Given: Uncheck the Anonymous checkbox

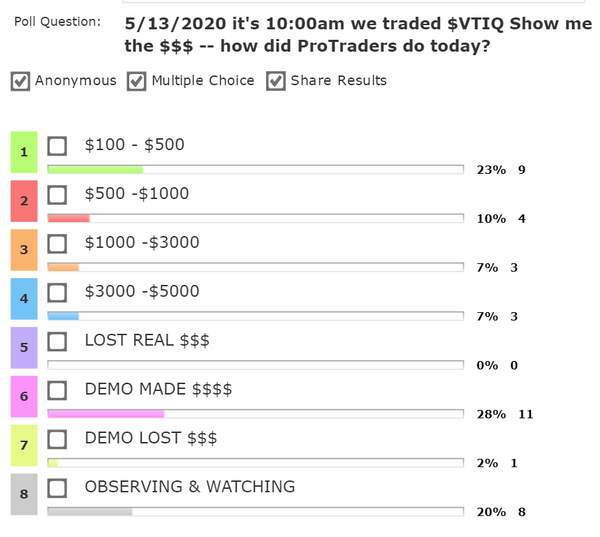Looking at the screenshot, I should 20,81.
